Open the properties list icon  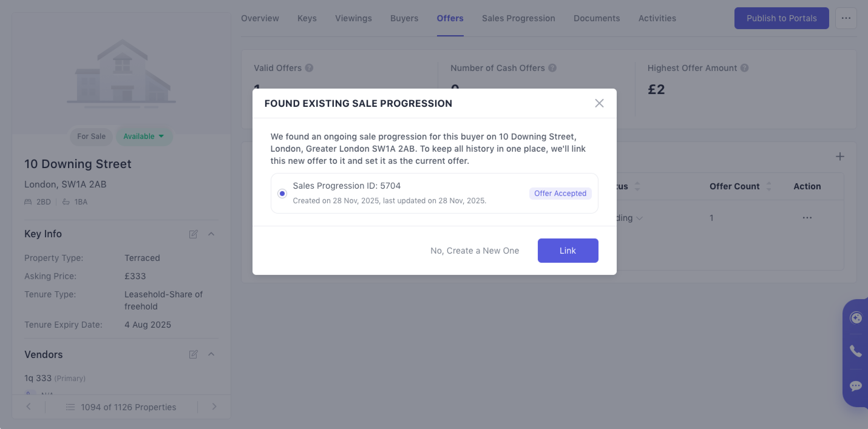(70, 407)
